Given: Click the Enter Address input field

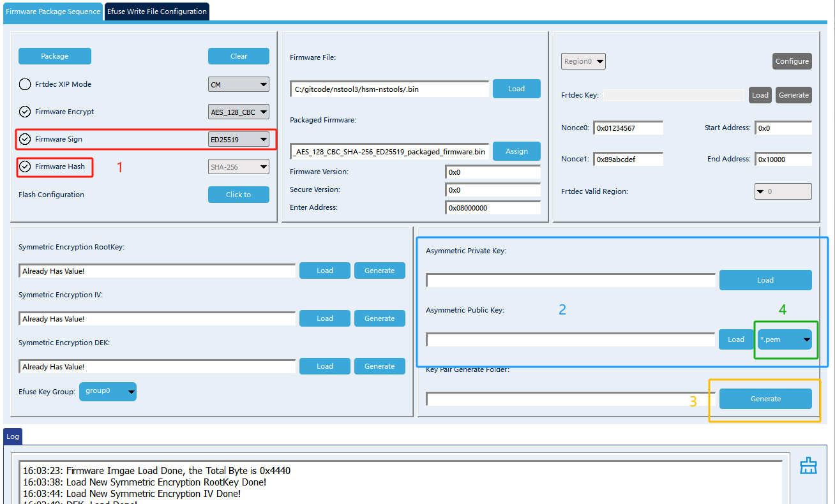Looking at the screenshot, I should click(x=493, y=207).
